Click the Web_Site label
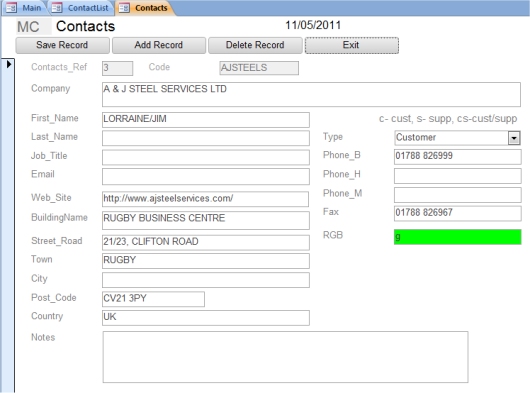 pos(51,198)
